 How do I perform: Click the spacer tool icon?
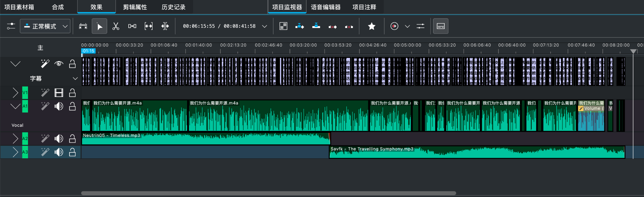(x=132, y=26)
